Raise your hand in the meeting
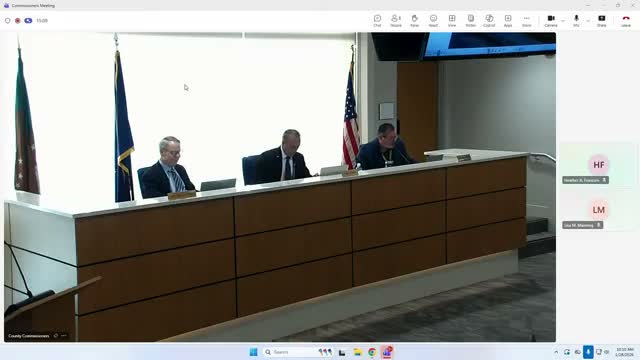The width and height of the screenshot is (640, 360). click(414, 20)
